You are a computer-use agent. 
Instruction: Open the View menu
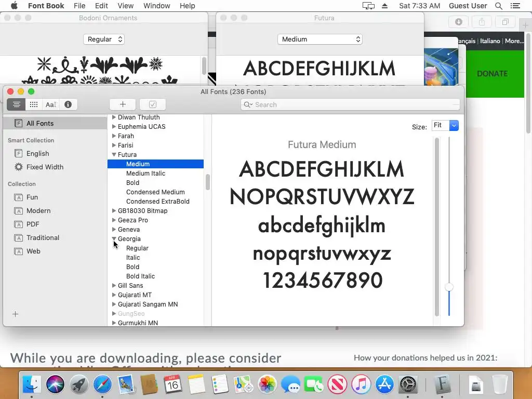pyautogui.click(x=126, y=6)
